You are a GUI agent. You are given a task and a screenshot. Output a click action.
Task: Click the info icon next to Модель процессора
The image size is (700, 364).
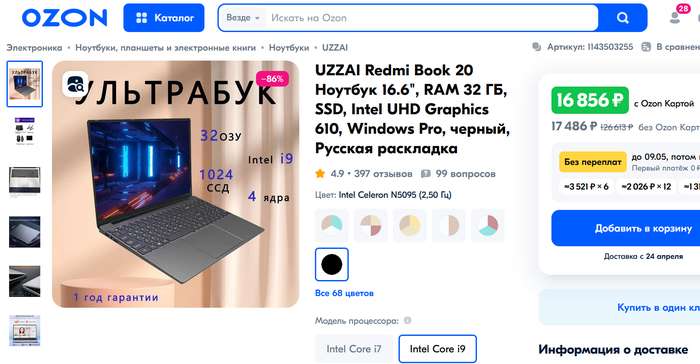tap(407, 320)
